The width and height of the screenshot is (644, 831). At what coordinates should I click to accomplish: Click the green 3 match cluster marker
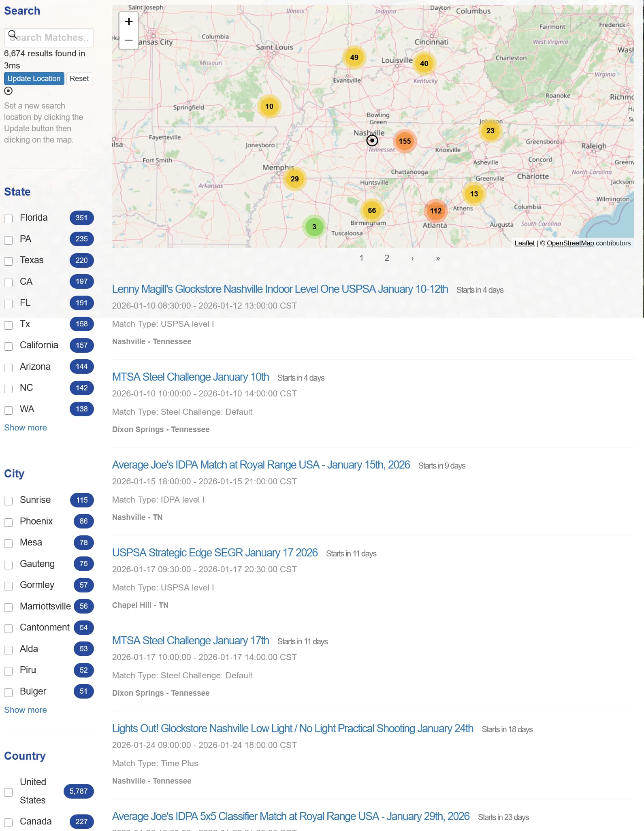pyautogui.click(x=314, y=227)
